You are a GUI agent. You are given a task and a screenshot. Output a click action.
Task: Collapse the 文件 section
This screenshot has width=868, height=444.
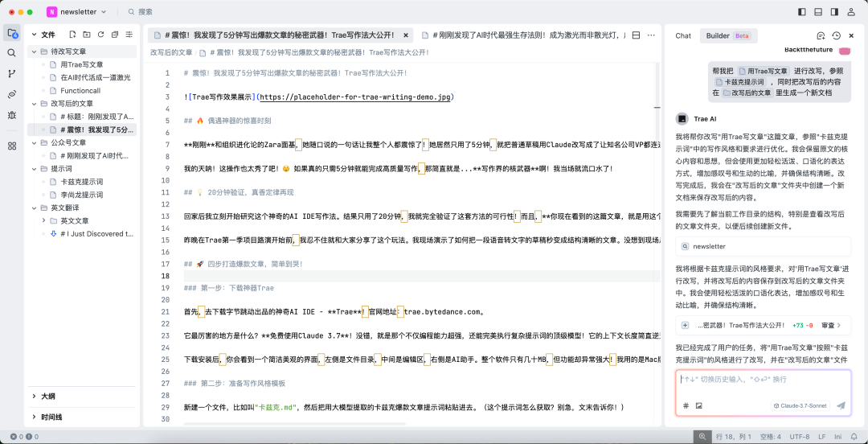coord(34,35)
